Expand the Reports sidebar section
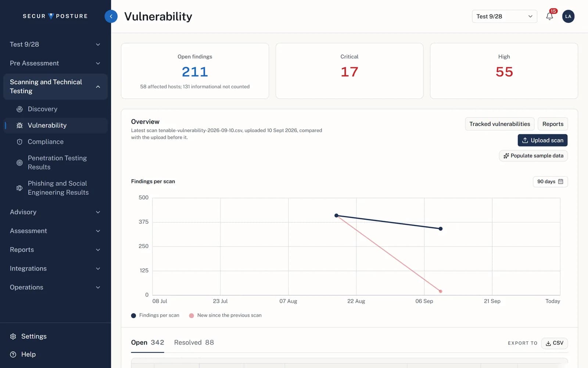This screenshot has height=368, width=588. pos(55,250)
